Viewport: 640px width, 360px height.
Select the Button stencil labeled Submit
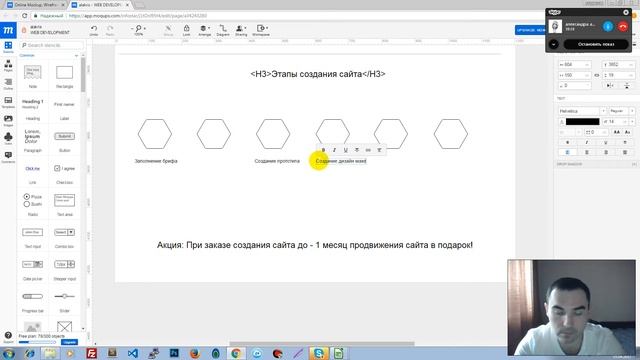64,140
